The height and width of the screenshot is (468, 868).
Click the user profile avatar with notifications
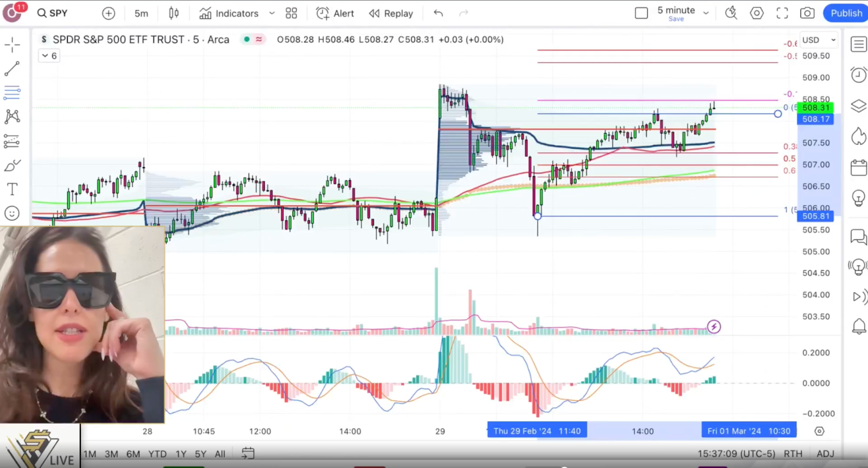[13, 12]
